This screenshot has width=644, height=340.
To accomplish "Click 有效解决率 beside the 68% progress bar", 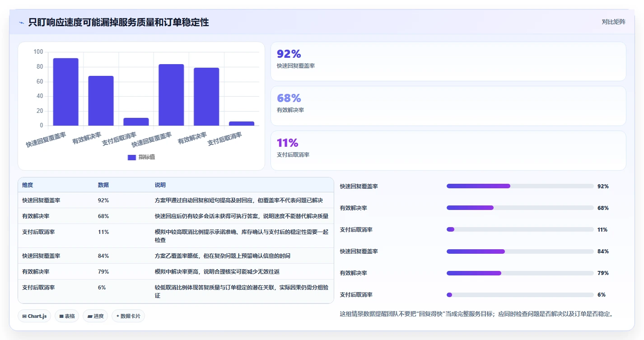I will (x=354, y=208).
